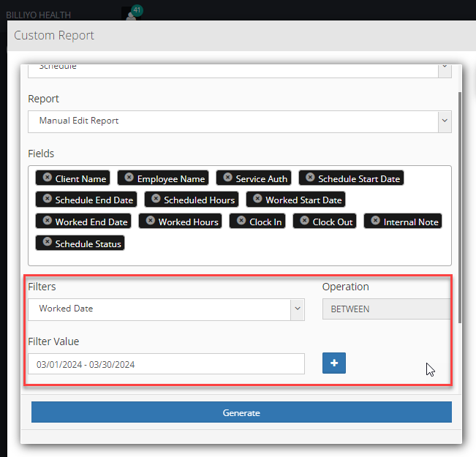This screenshot has width=476, height=457.
Task: Remove the Schedule Start Date field tag
Action: [310, 178]
